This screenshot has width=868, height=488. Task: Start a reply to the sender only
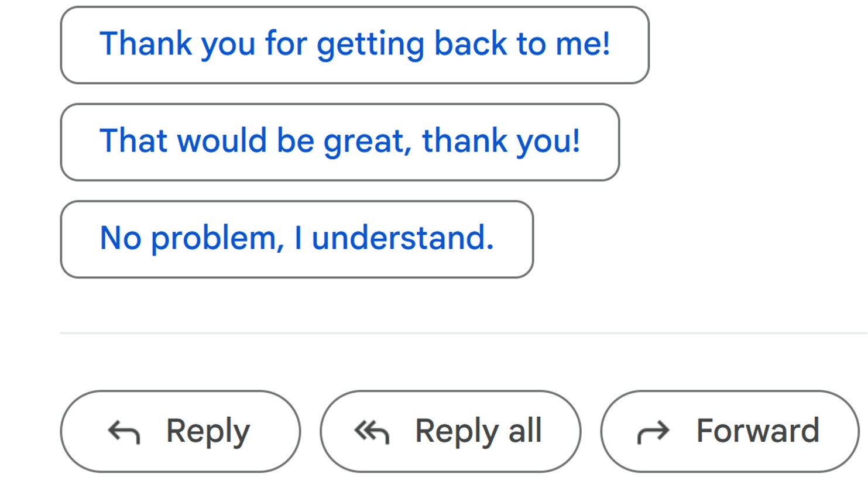180,431
